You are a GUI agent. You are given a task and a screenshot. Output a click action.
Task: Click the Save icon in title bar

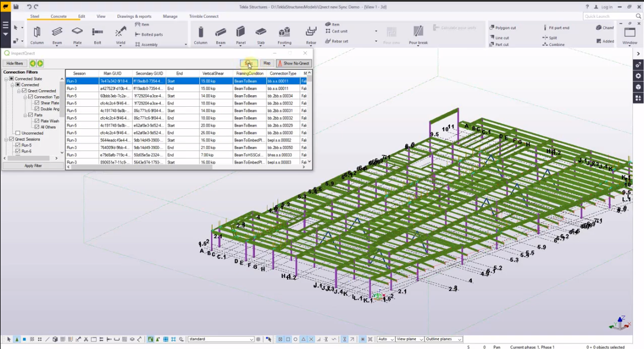pyautogui.click(x=16, y=7)
